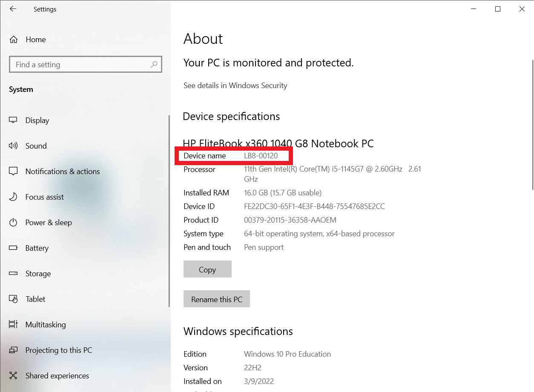The width and height of the screenshot is (534, 392).
Task: Copy the device specifications
Action: (x=207, y=269)
